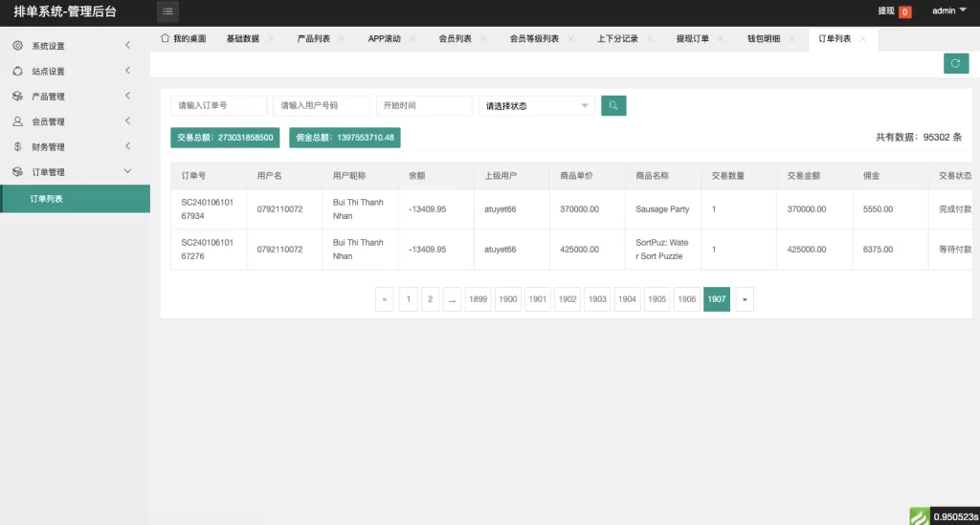Close the 订单列表 tab
Image resolution: width=980 pixels, height=525 pixels.
[x=862, y=39]
